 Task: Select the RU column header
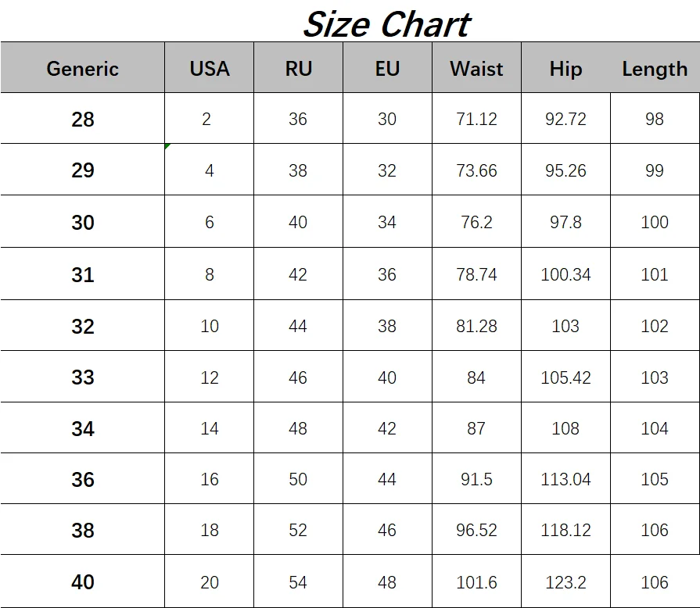298,69
